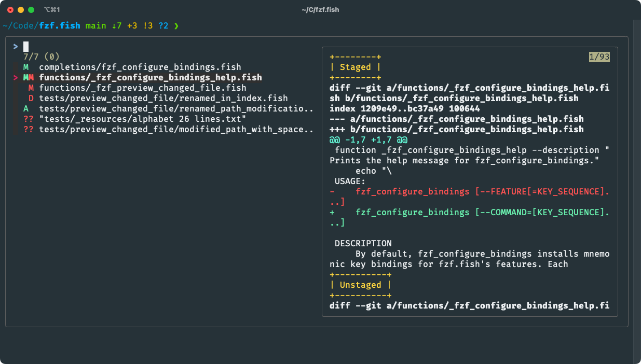Click the +++ b/functions diff header line
Image resolution: width=641 pixels, height=364 pixels.
(x=457, y=129)
